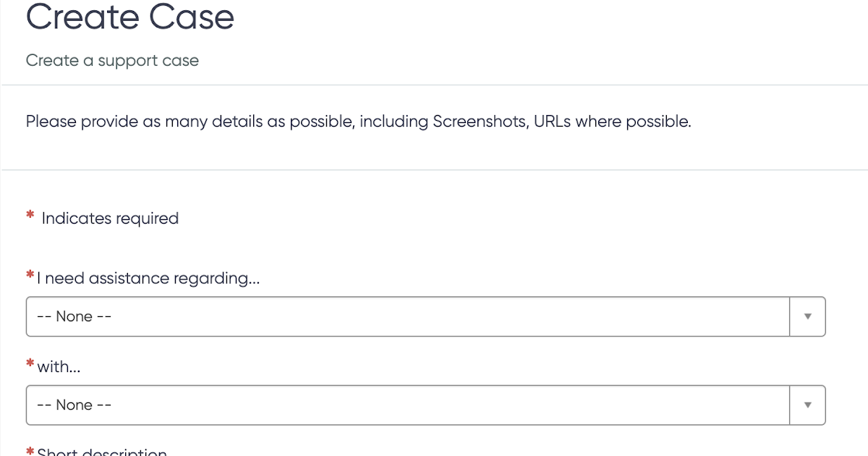Click the arrow on the first dropdown

(x=807, y=316)
